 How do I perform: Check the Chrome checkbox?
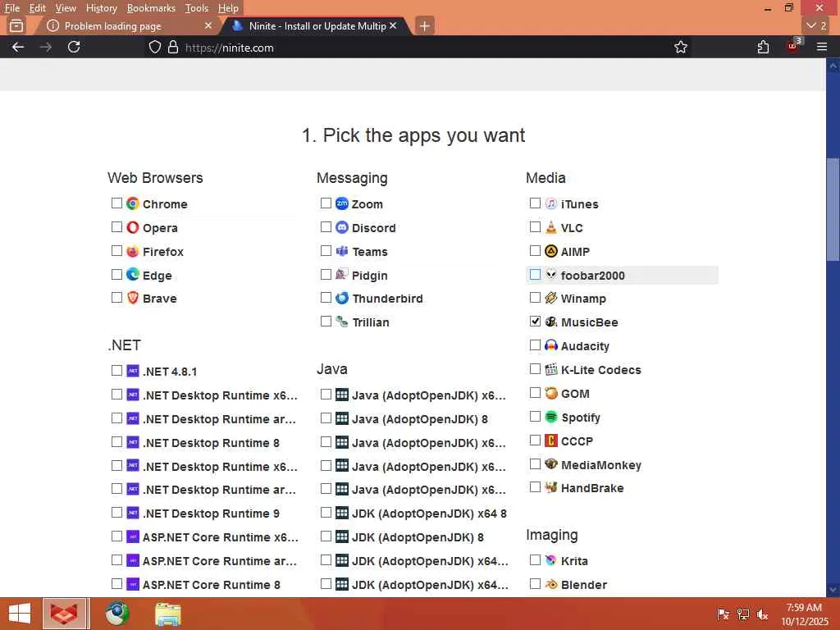tap(116, 203)
